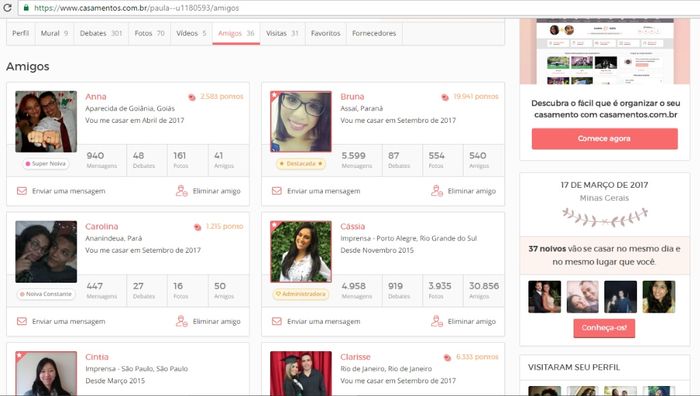The width and height of the screenshot is (700, 396).
Task: Open Cintia's profile name link
Action: coord(97,357)
